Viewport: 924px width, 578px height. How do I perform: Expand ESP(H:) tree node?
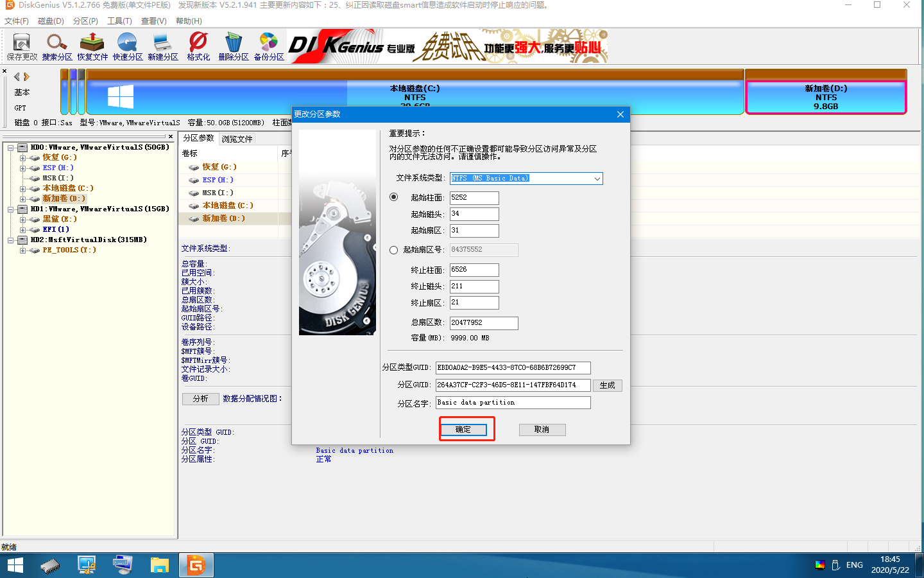coord(22,168)
